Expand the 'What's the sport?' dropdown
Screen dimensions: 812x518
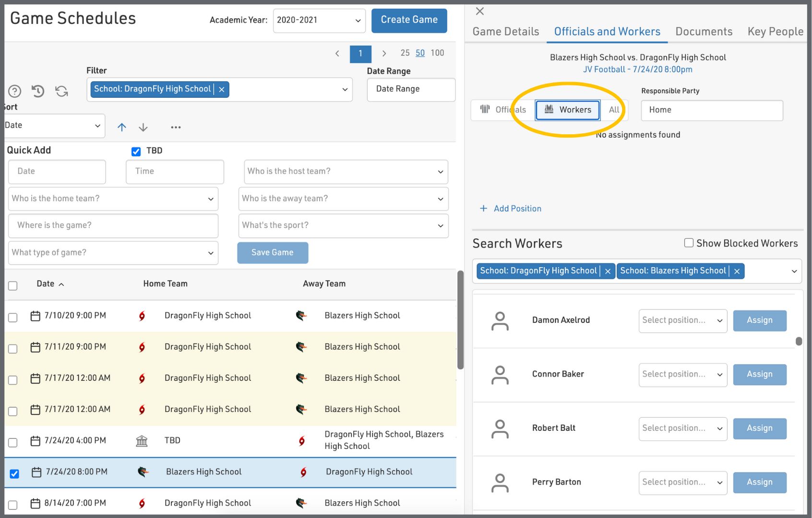click(343, 225)
